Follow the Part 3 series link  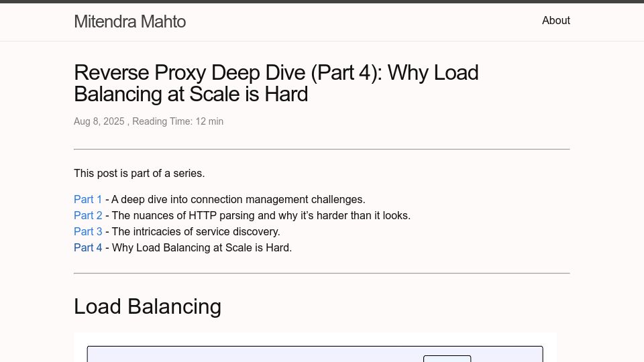coord(88,231)
